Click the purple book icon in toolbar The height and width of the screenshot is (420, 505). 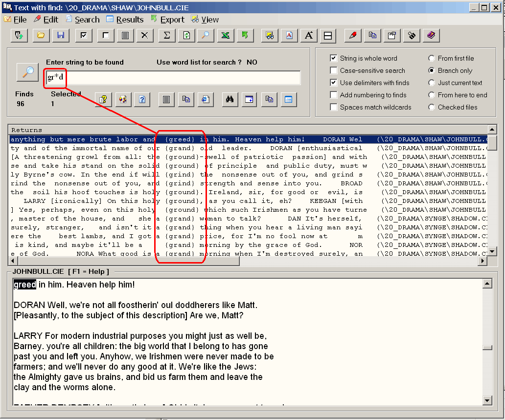point(431,35)
